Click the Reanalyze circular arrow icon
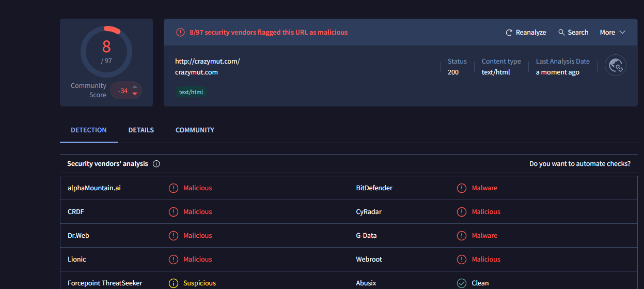 pos(509,32)
